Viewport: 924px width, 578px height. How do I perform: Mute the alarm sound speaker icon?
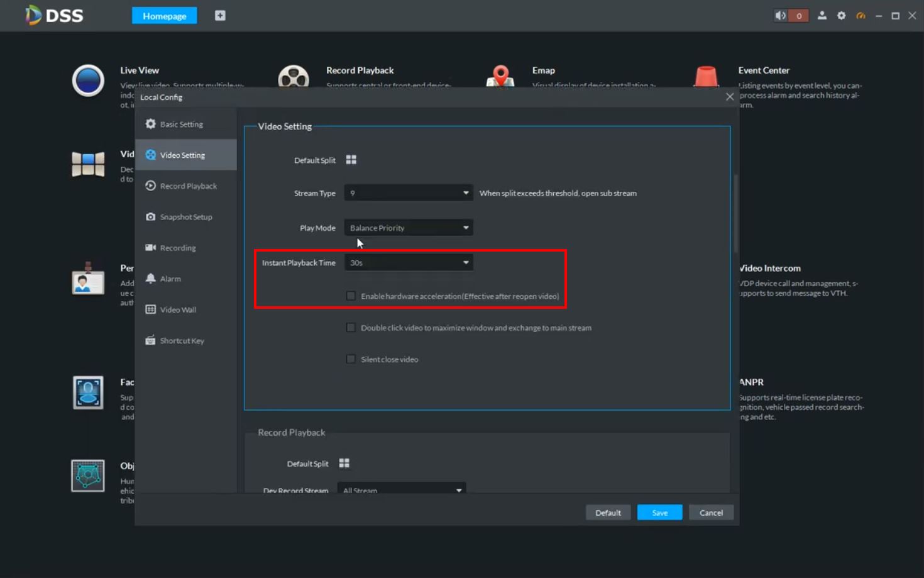(x=781, y=16)
